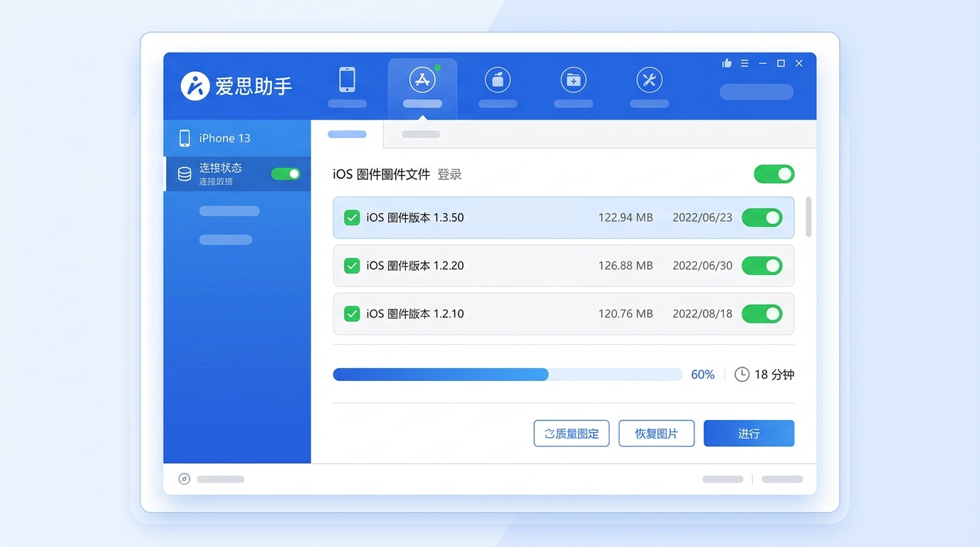
Task: Click the clock icon beside 18 分钟
Action: pyautogui.click(x=742, y=374)
